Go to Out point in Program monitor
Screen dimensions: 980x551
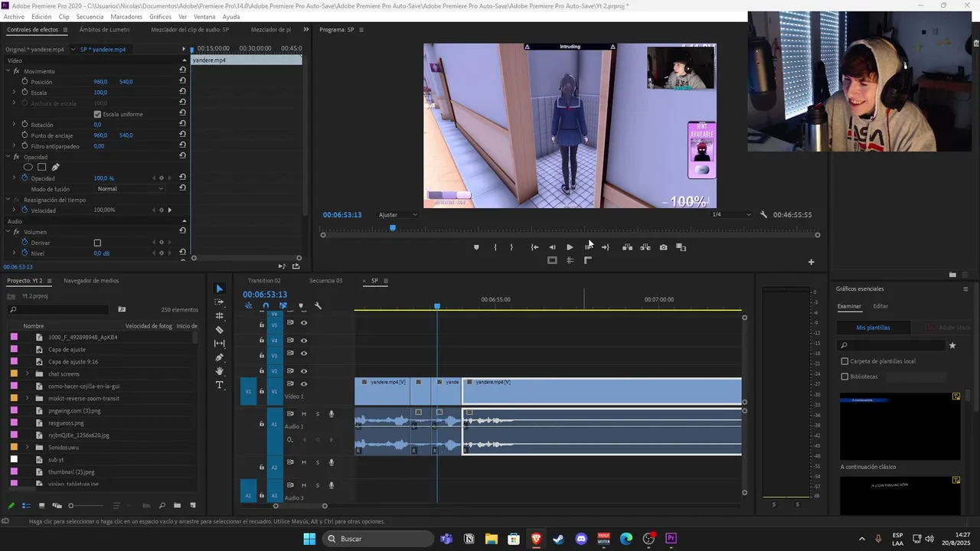606,247
